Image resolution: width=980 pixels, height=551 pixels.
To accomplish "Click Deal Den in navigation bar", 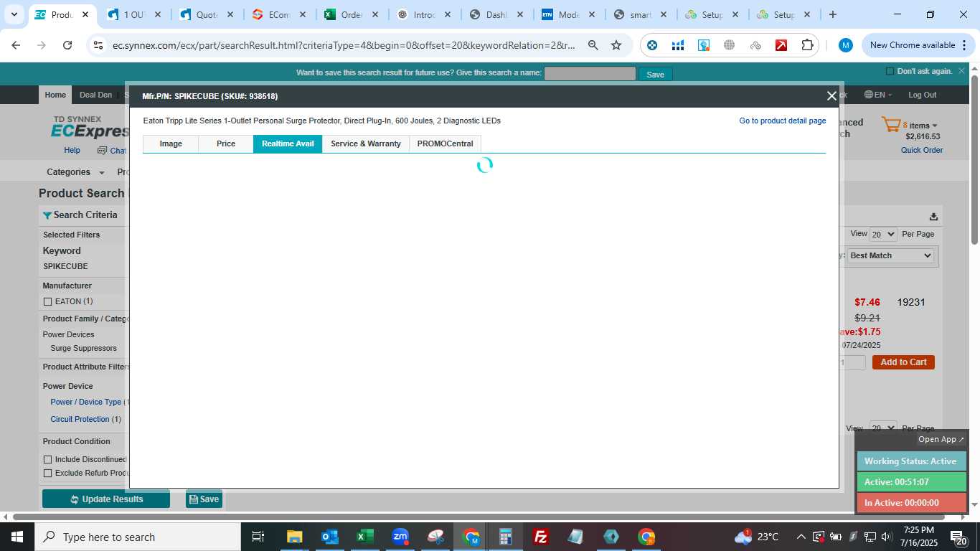I will (x=95, y=95).
